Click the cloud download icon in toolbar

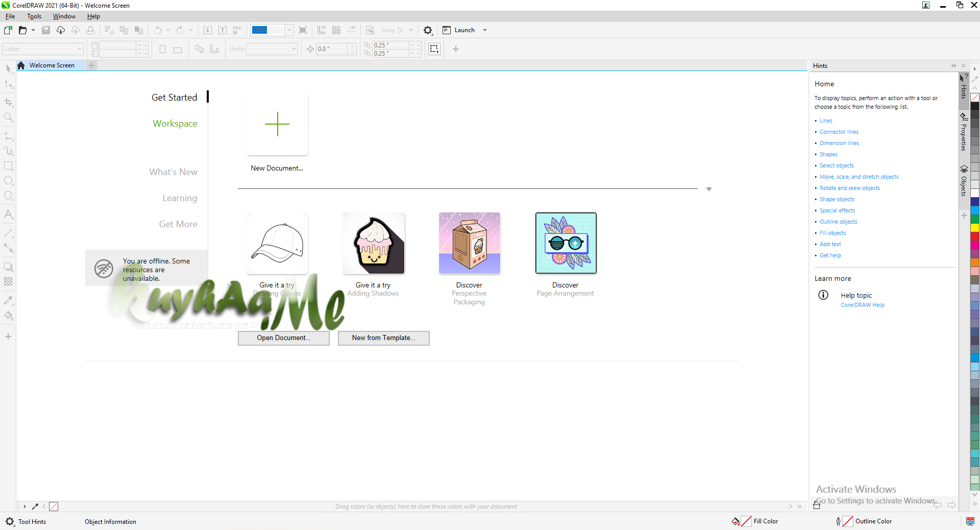click(61, 30)
